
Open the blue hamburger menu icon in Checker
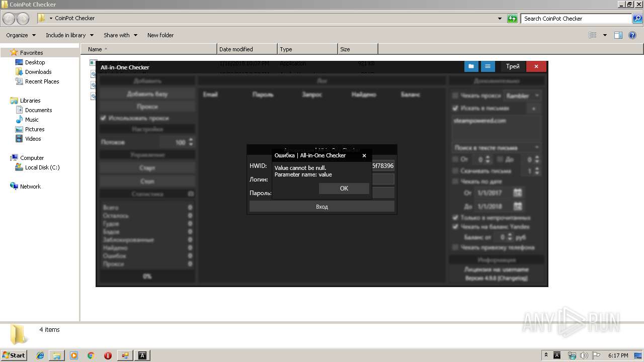[x=487, y=66]
